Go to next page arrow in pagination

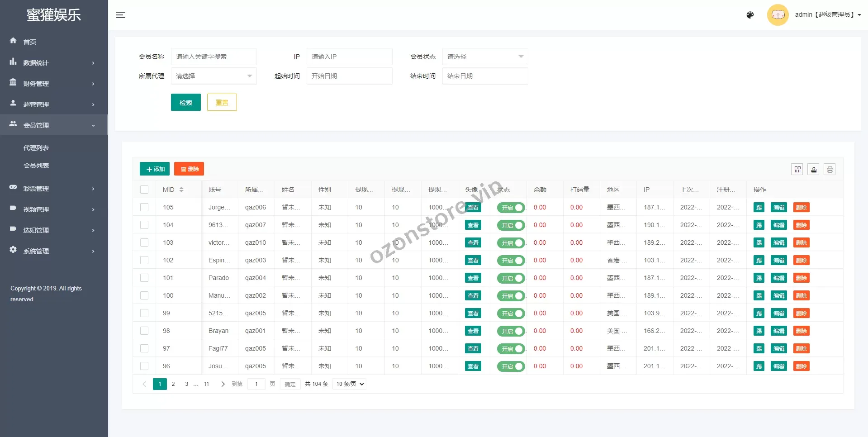point(223,384)
